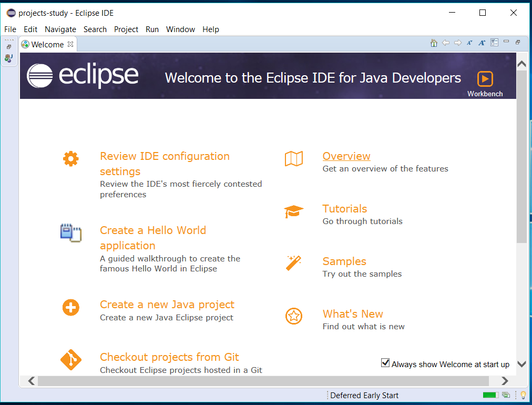Viewport: 532px width, 405px height.
Task: Uncheck Always show Welcome at start up
Action: (x=385, y=362)
